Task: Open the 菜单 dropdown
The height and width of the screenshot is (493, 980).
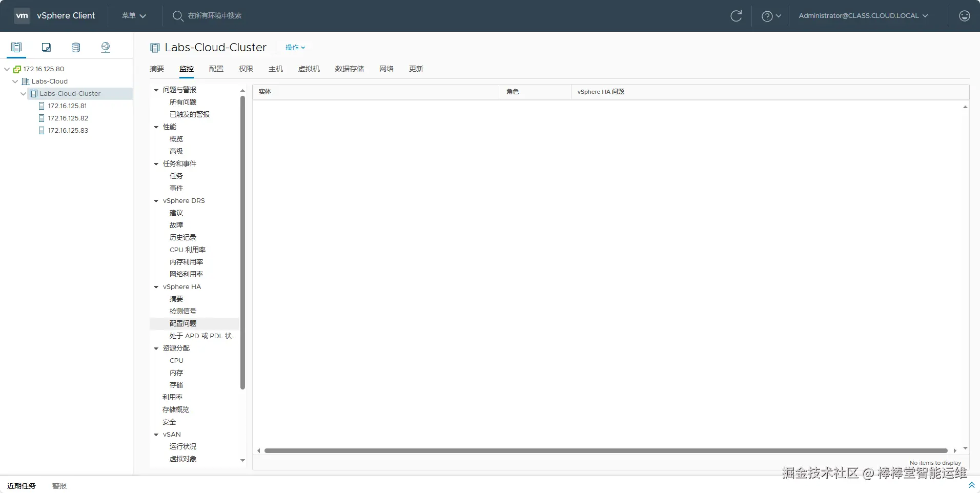Action: [x=134, y=16]
